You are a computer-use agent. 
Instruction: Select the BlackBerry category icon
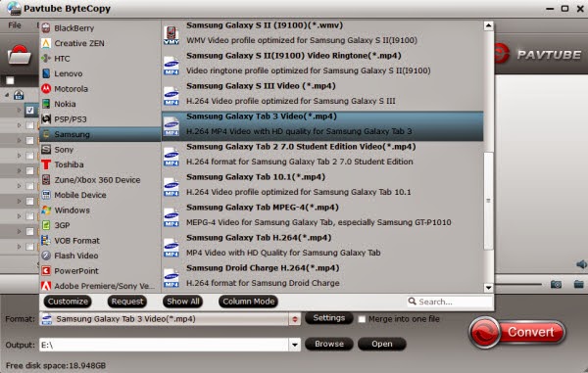pyautogui.click(x=46, y=28)
